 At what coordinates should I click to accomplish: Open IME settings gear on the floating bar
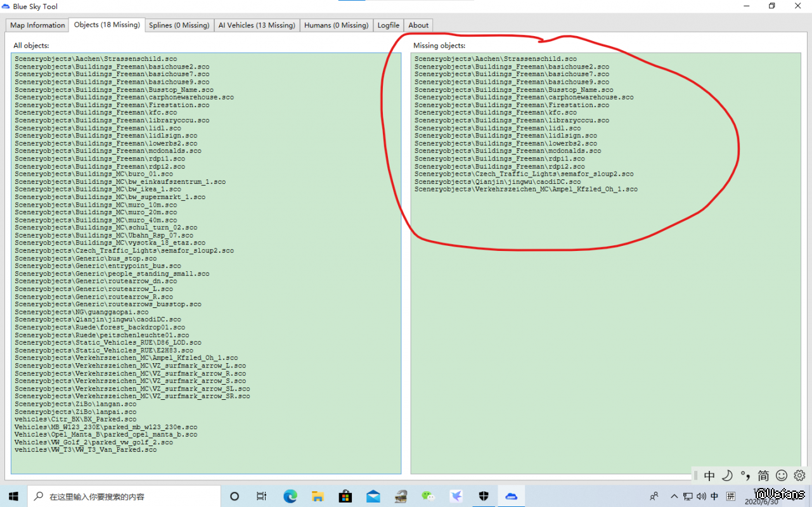coord(799,475)
